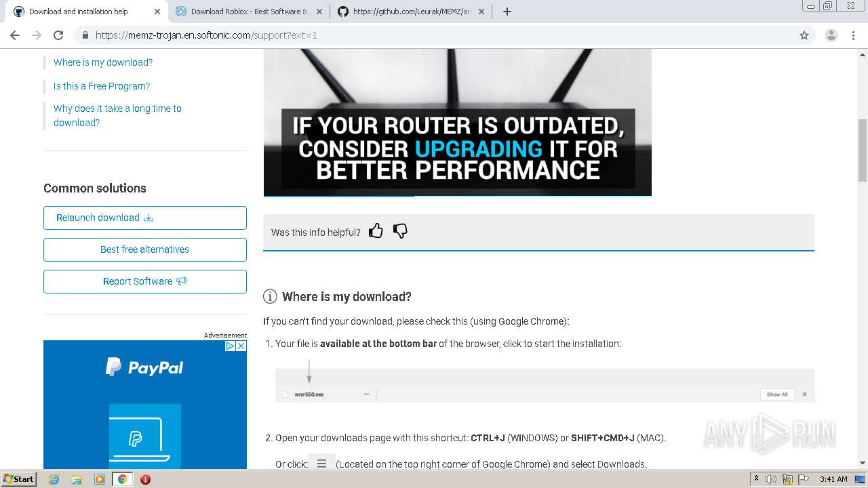Click the router upgrade video thumbnail
The height and width of the screenshot is (488, 868).
pos(458,122)
